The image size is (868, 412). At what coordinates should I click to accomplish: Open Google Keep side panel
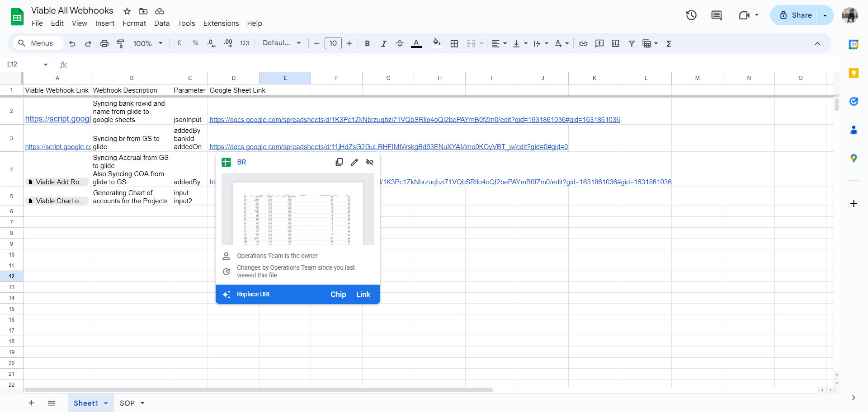point(854,73)
